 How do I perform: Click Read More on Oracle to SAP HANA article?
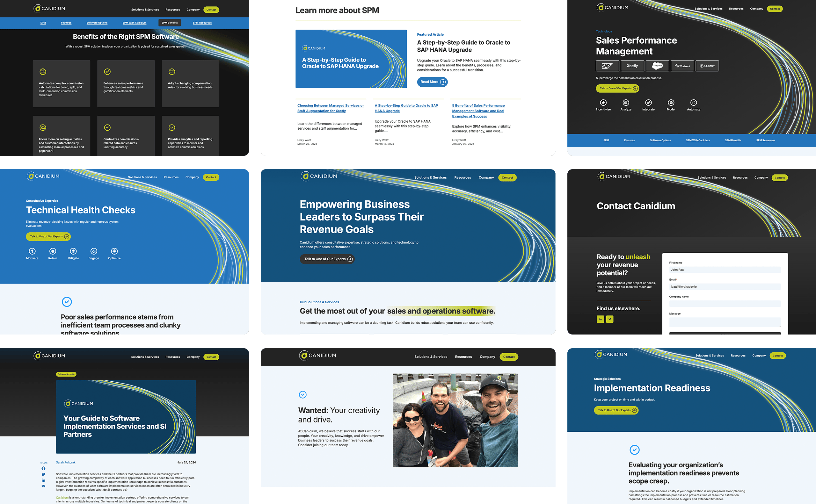(x=432, y=82)
